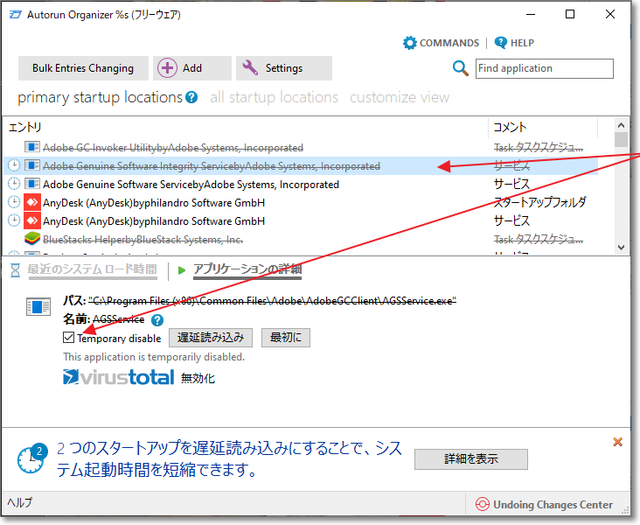Viewport: 640px width, 525px height.
Task: Click Bulk Entries Changing button
Action: coord(82,68)
